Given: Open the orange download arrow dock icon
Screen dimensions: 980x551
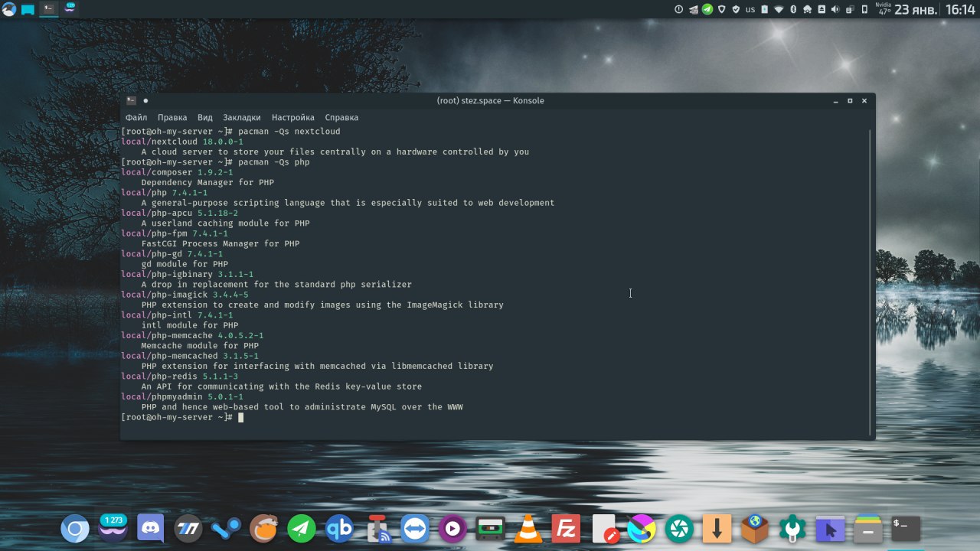Looking at the screenshot, I should (717, 529).
